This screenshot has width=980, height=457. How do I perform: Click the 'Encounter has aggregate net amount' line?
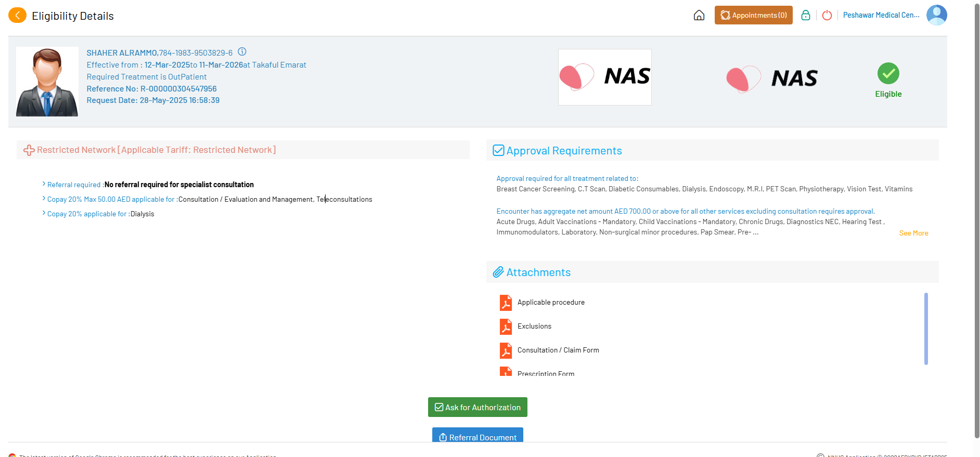pos(686,211)
